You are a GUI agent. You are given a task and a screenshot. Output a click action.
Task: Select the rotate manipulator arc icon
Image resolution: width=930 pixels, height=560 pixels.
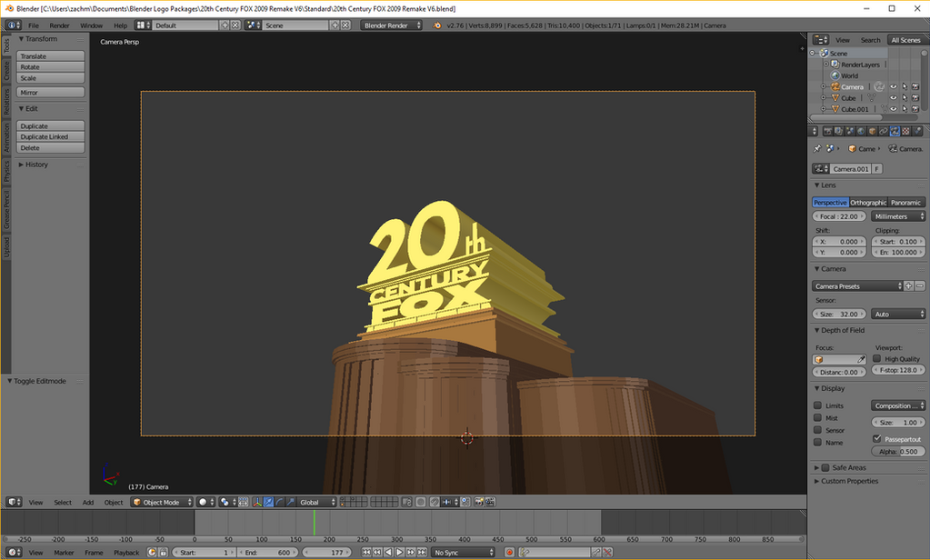[x=280, y=502]
